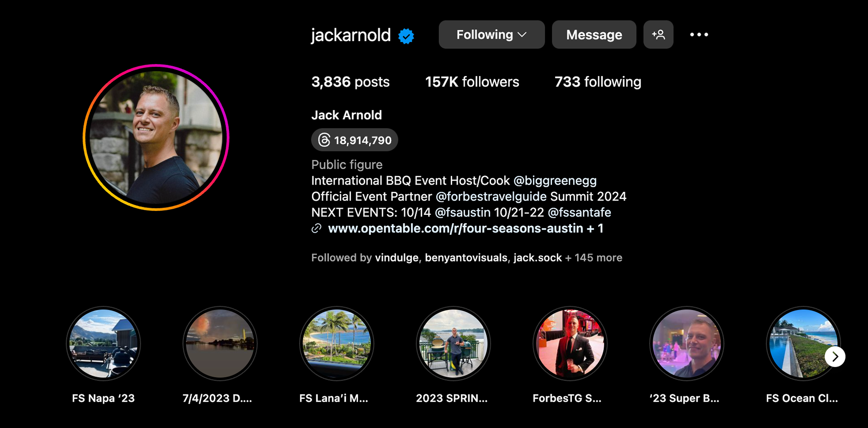Open the three-dot more options menu
The image size is (868, 428).
pos(699,34)
